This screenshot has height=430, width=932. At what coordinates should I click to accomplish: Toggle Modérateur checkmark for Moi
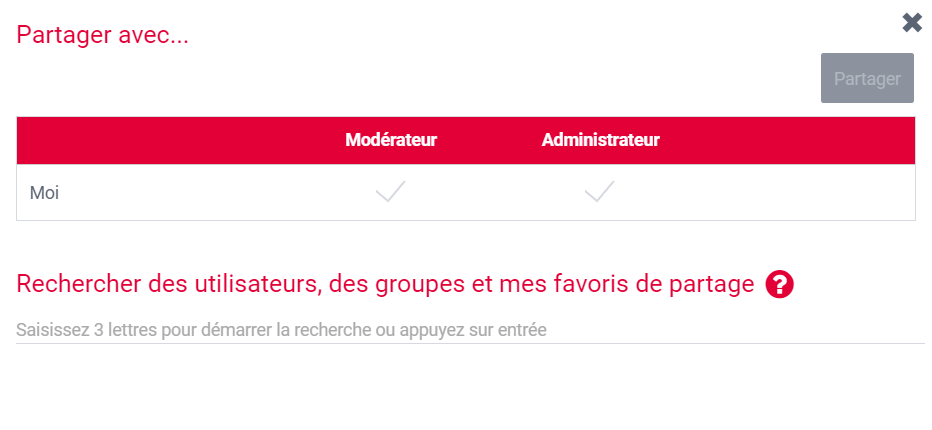[x=390, y=192]
